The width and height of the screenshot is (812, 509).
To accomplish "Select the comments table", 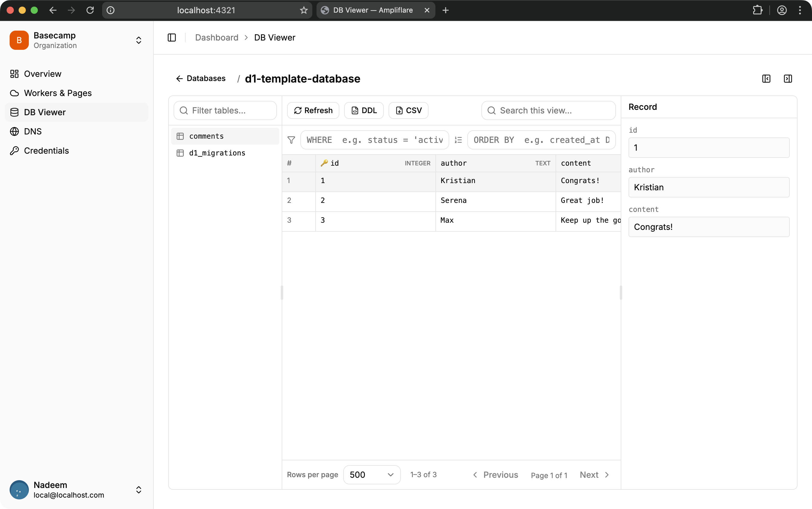I will coord(225,136).
